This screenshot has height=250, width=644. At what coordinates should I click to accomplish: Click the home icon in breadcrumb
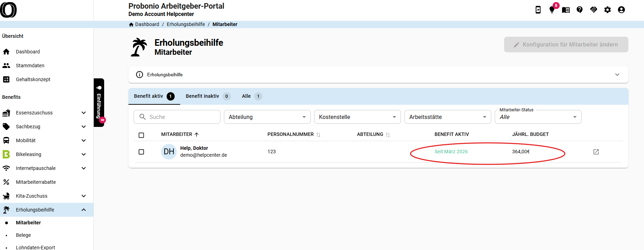coord(131,24)
